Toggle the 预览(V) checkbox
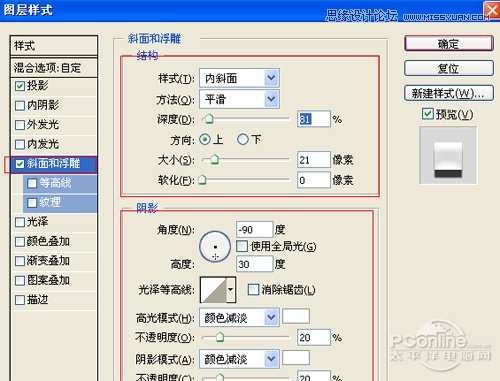This screenshot has height=381, width=500. click(428, 114)
